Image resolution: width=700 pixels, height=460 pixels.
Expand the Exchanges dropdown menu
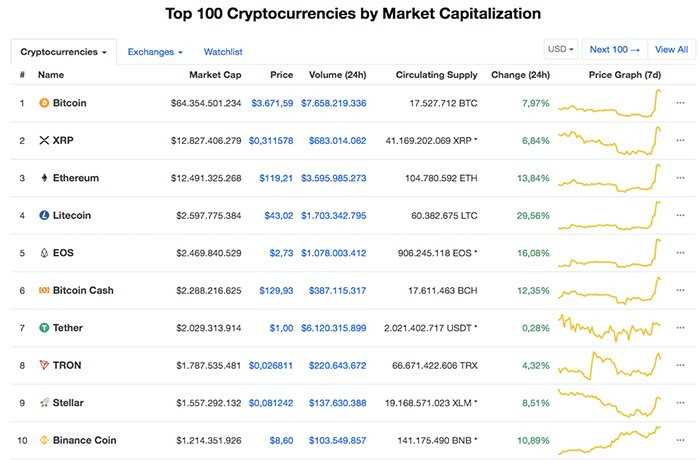pos(155,51)
